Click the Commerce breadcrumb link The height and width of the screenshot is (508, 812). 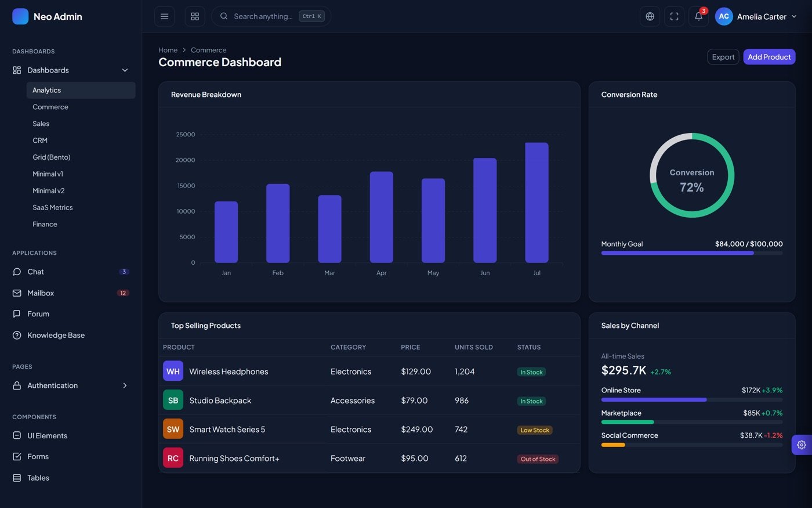(209, 50)
